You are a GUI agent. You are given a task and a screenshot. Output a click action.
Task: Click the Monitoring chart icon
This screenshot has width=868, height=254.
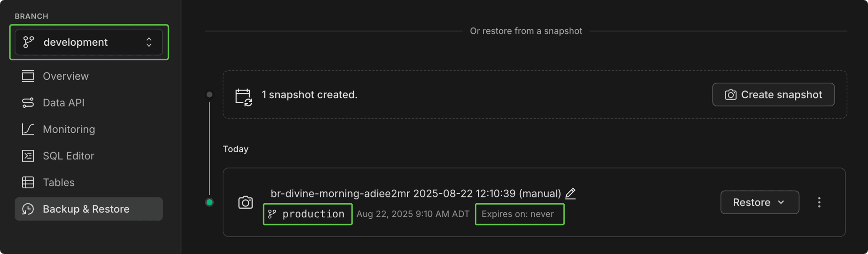tap(28, 129)
